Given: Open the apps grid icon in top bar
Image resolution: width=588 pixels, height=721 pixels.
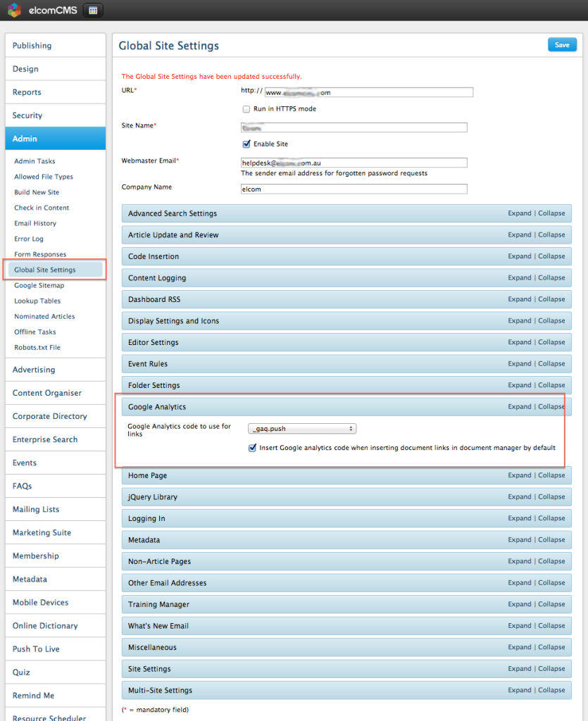Looking at the screenshot, I should tap(92, 11).
